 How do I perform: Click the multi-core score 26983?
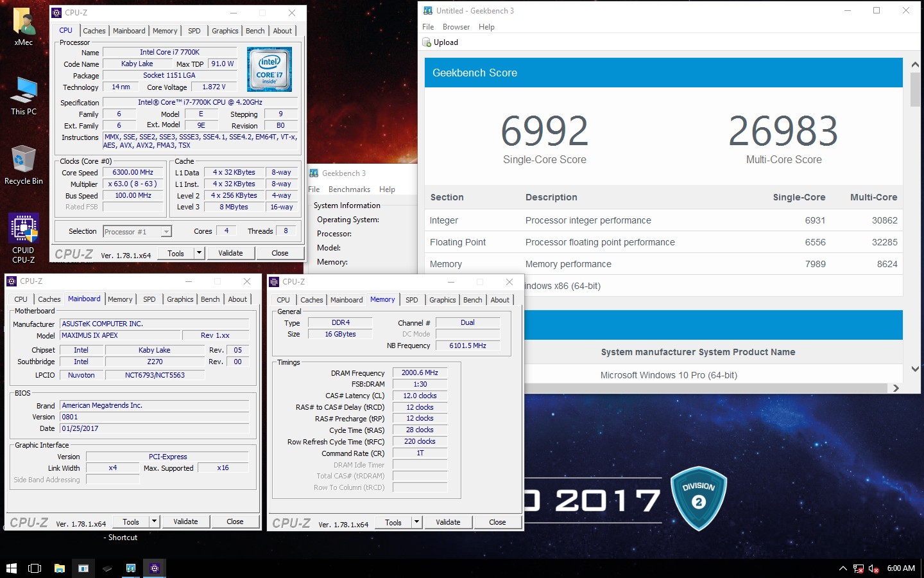(x=783, y=131)
